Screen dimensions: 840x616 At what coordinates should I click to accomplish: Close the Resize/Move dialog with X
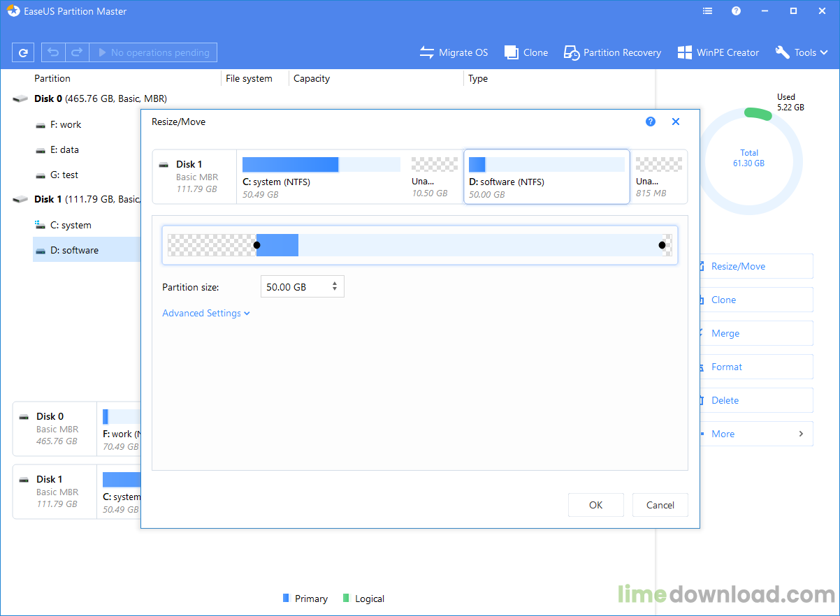(x=676, y=122)
